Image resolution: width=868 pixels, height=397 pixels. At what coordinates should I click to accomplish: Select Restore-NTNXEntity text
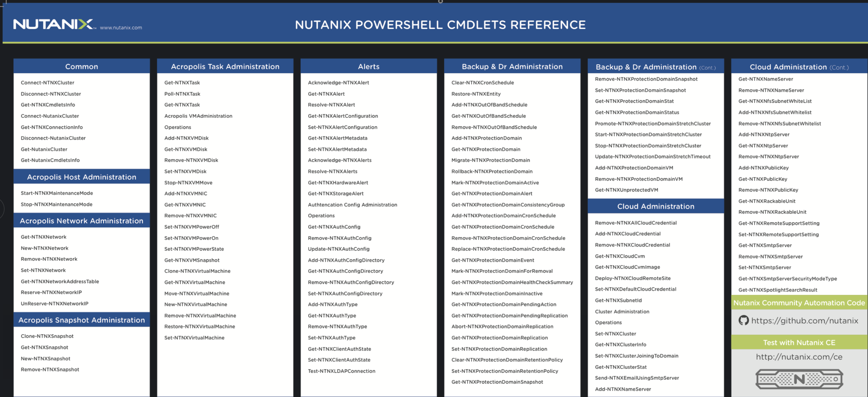[x=476, y=94]
